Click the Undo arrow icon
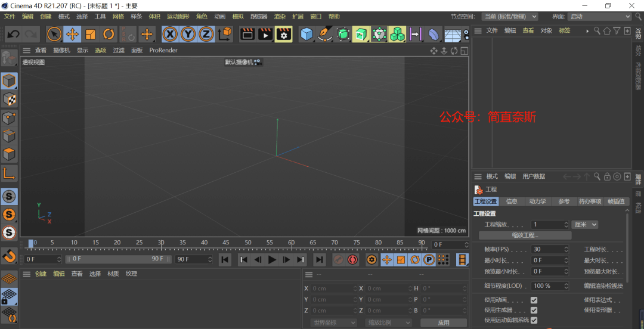The width and height of the screenshot is (644, 329). click(x=13, y=34)
